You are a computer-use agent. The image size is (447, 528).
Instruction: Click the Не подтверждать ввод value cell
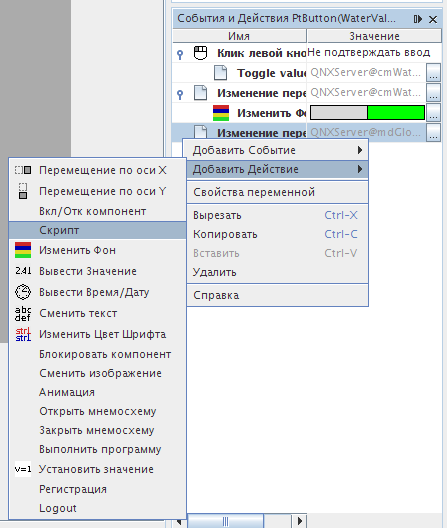[x=374, y=53]
